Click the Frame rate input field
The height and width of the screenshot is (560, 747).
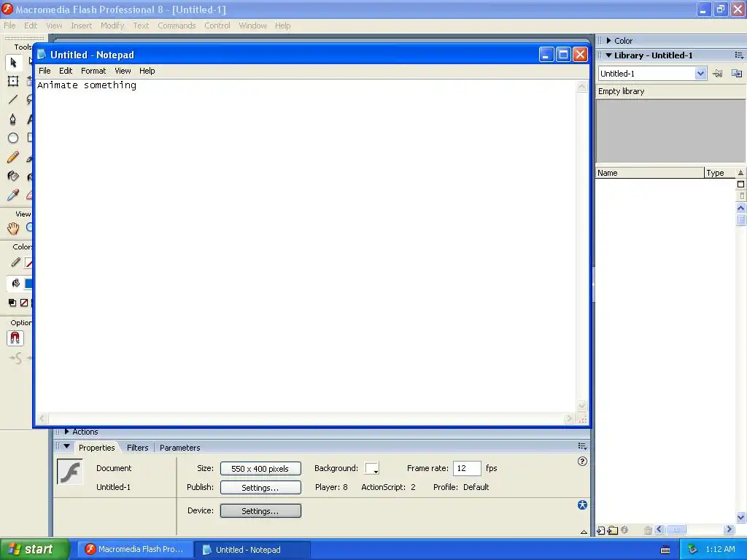coord(467,468)
